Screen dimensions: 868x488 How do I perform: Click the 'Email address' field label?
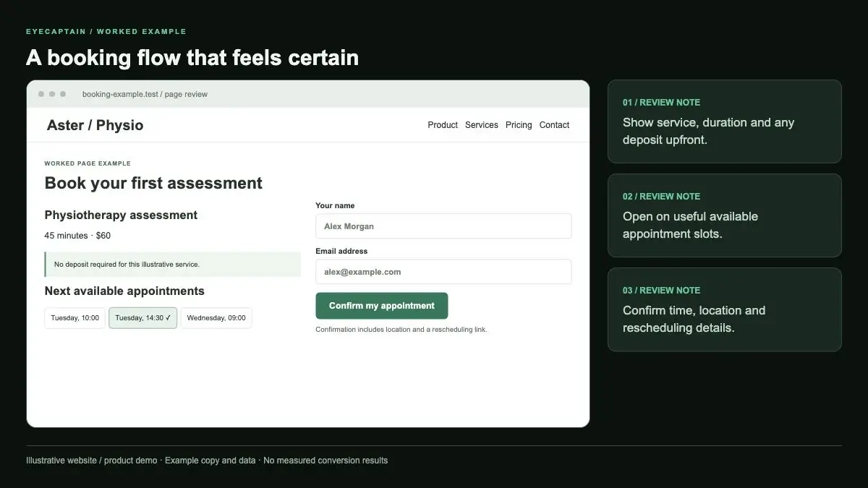tap(341, 251)
